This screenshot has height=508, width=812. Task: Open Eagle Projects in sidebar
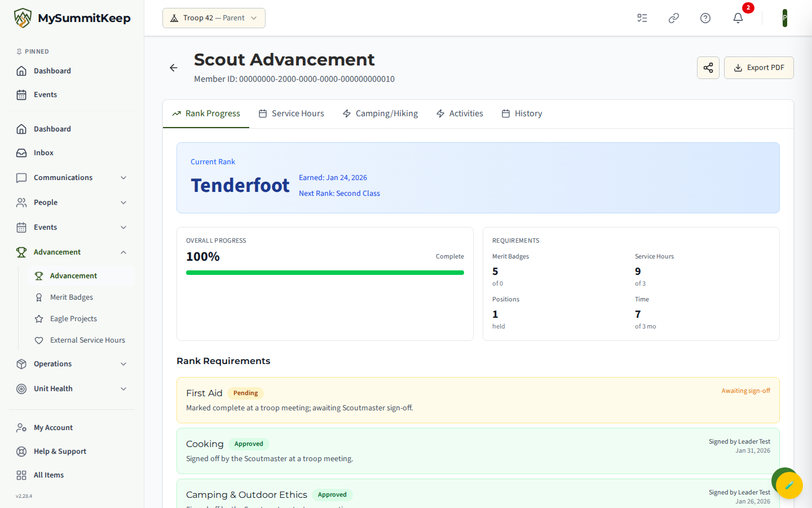coord(81,318)
